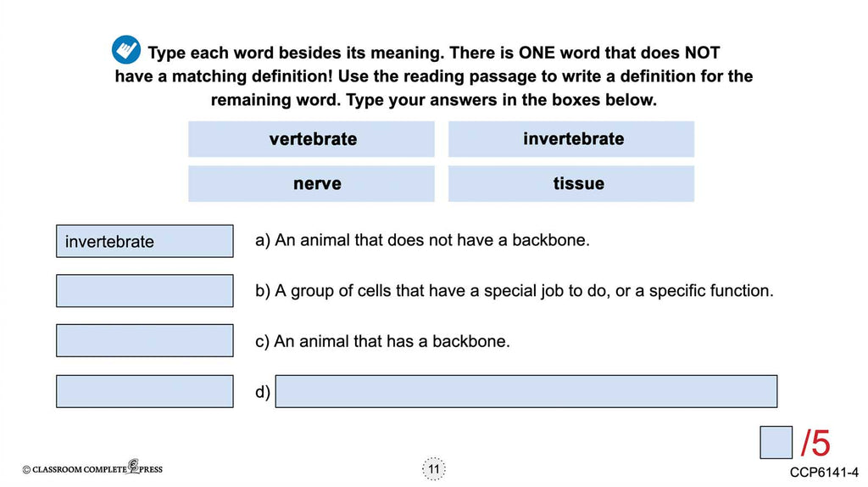Click the long definition field after d)
Image resolution: width=868 pixels, height=487 pixels.
[x=526, y=391]
